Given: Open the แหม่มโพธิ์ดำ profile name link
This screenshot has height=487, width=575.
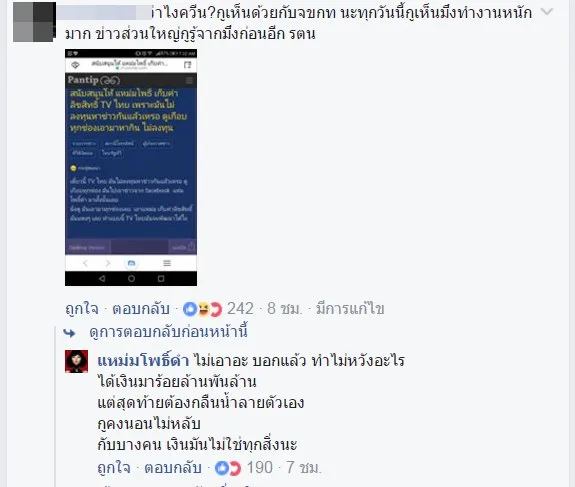Looking at the screenshot, I should (143, 361).
